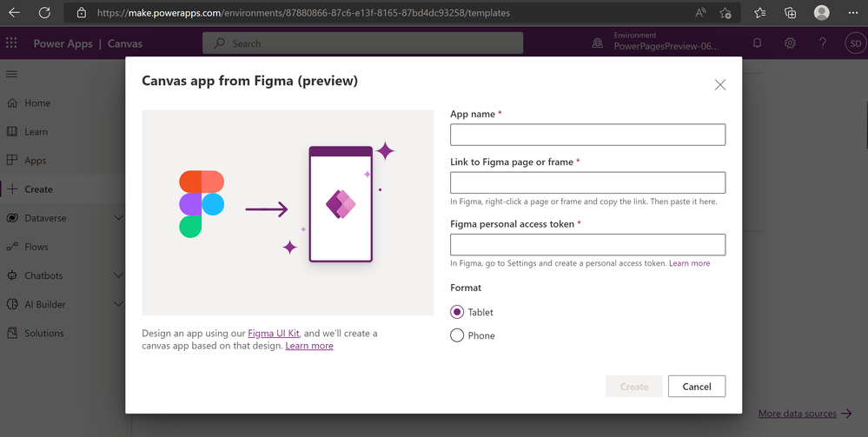The image size is (868, 437).
Task: Select the Phone format radio button
Action: [x=457, y=335]
